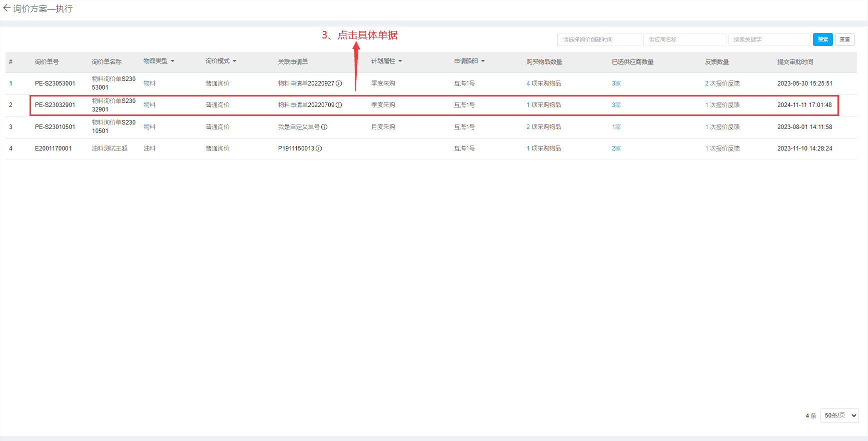
Task: Click 我是自定义单号 related request
Action: point(299,127)
